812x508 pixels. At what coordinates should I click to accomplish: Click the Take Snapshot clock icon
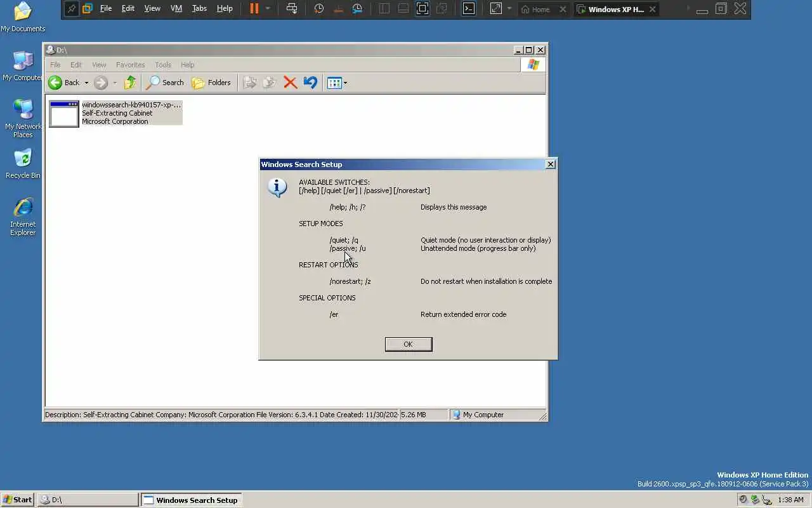point(319,9)
